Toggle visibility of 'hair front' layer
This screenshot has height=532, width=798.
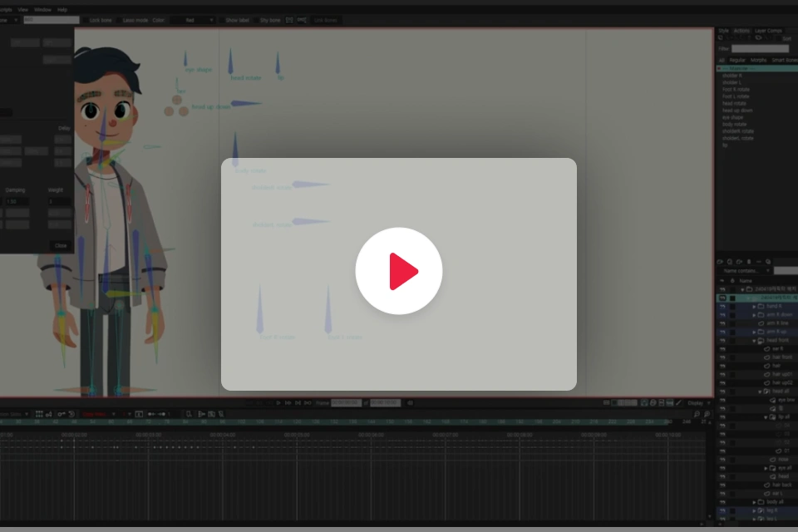click(x=722, y=357)
